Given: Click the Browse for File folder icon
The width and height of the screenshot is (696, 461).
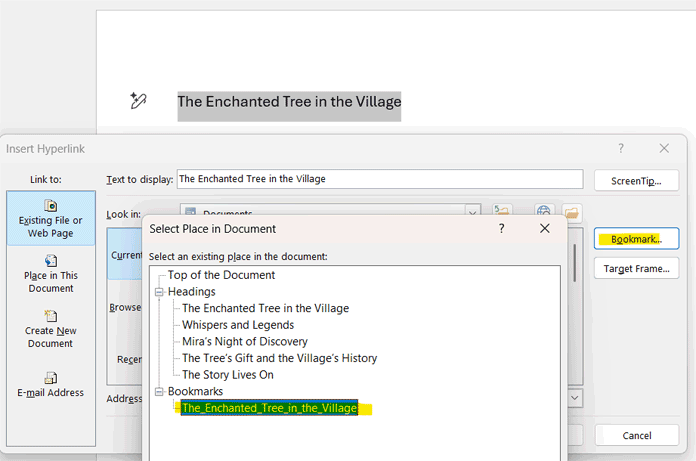Looking at the screenshot, I should click(572, 213).
